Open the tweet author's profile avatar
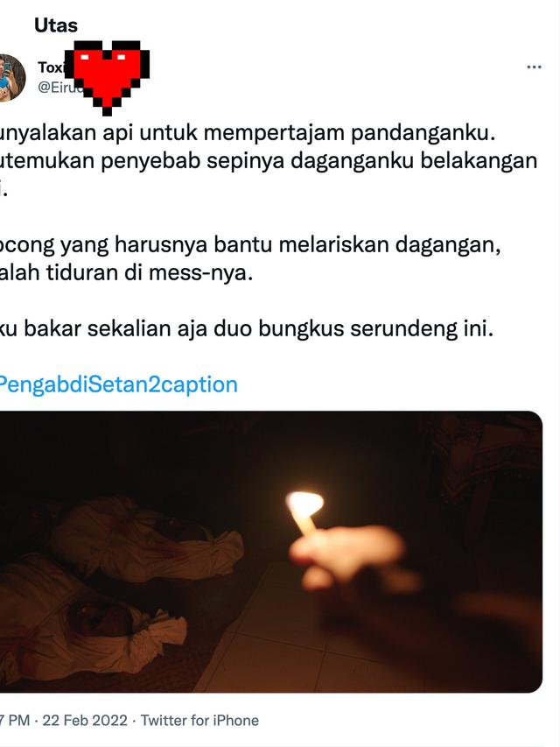The image size is (560, 747). pyautogui.click(x=11, y=78)
